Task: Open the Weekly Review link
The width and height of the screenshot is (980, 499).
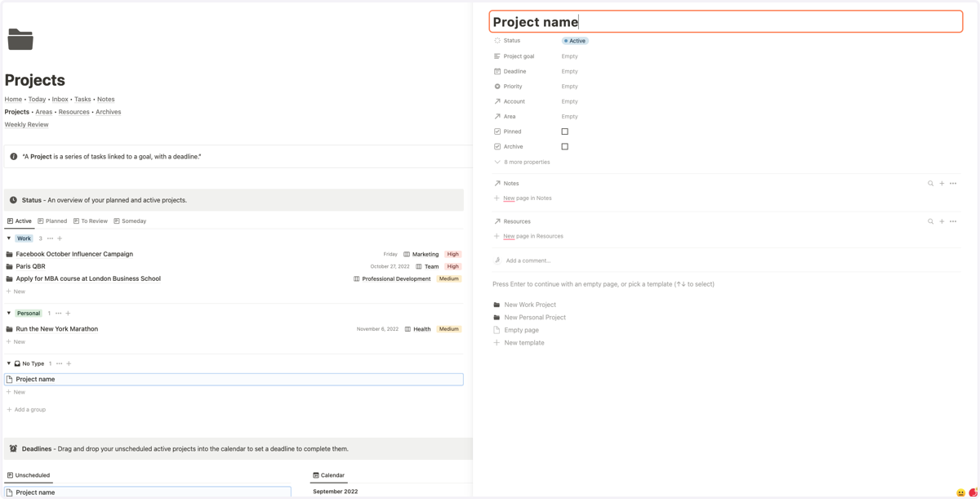Action: (26, 125)
